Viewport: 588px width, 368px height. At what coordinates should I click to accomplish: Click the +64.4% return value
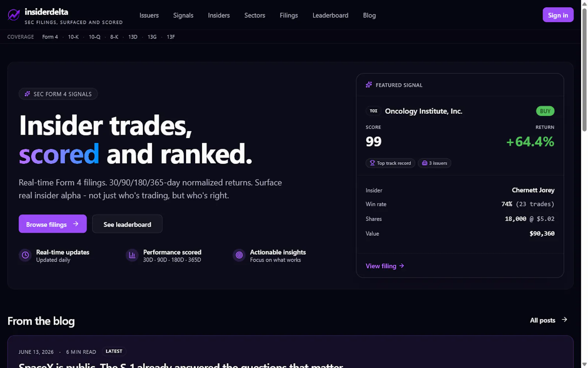click(x=530, y=142)
